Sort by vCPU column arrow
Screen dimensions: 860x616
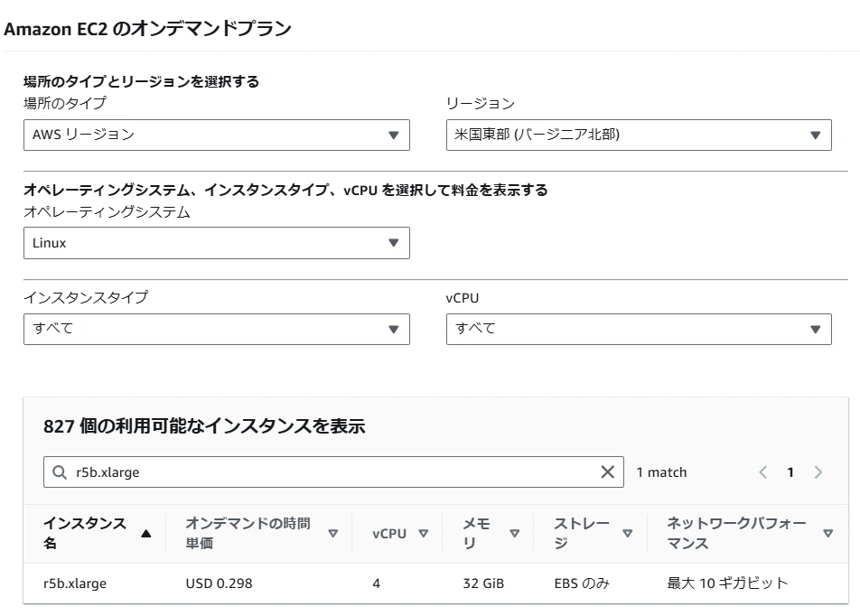click(424, 534)
